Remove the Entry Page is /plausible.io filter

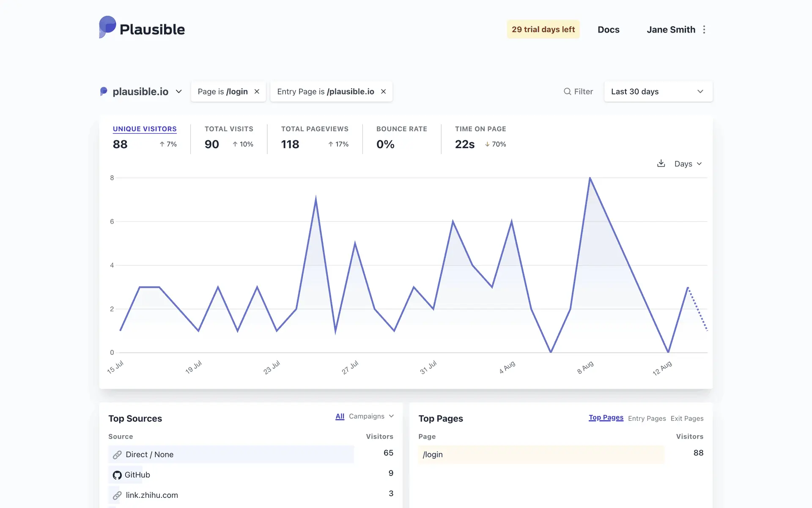(x=383, y=91)
